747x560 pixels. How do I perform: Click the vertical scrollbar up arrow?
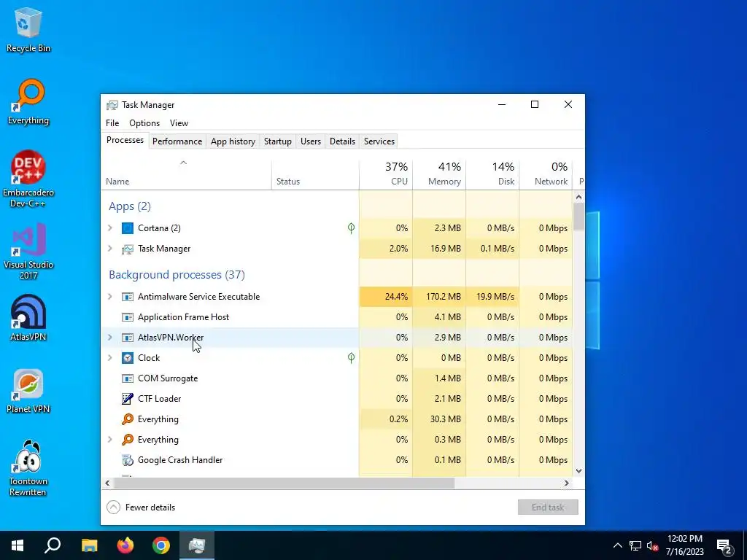[578, 197]
